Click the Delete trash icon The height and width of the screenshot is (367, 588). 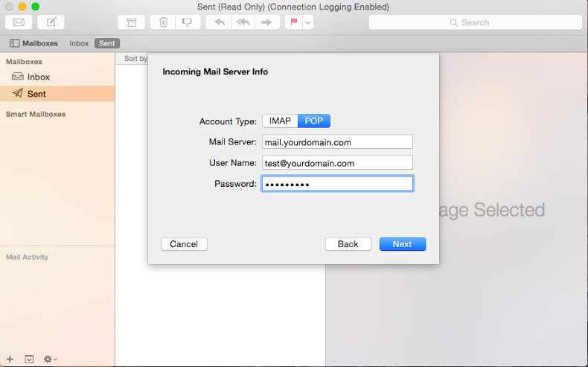coord(163,22)
